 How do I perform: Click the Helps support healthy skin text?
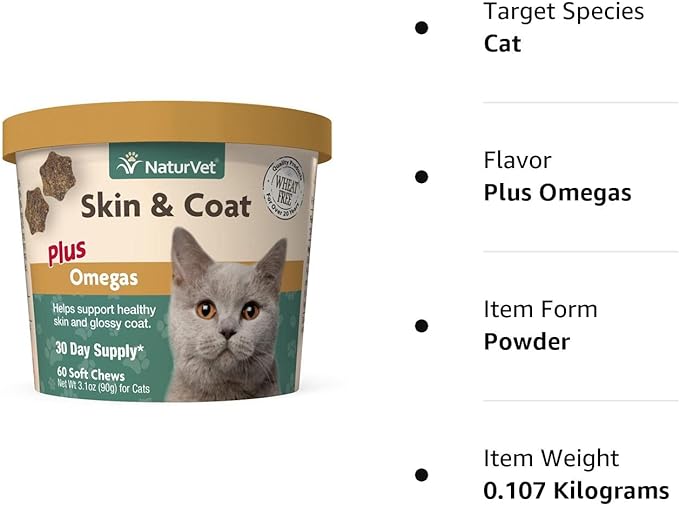point(103,316)
